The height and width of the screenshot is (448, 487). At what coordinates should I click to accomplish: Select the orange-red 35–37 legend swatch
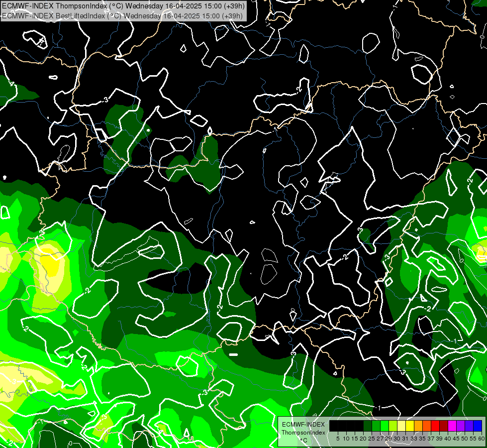coord(427,426)
